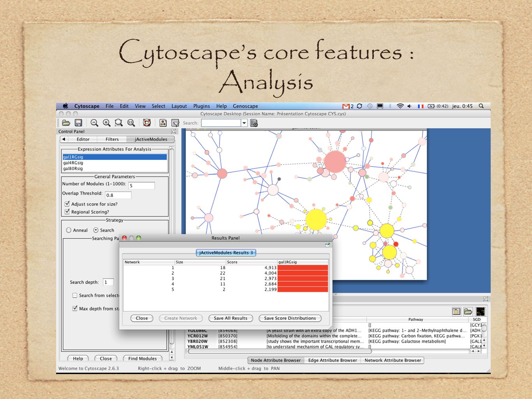Select gal1RGsig in expression attributes list
Screen dimensions: 532x399
(x=115, y=157)
